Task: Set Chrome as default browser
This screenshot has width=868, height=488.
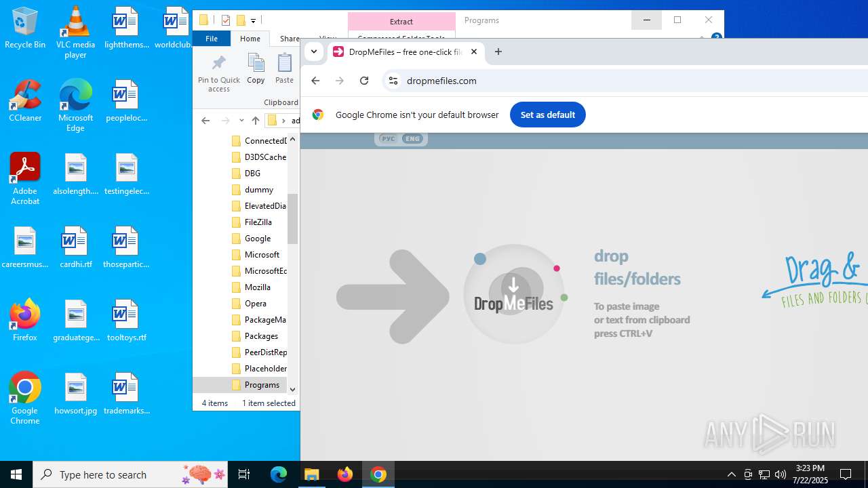Action: coord(547,115)
